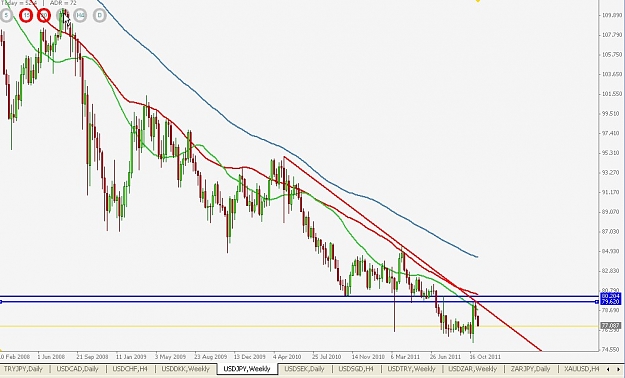Click the D timeframe circle indicator

100,16
